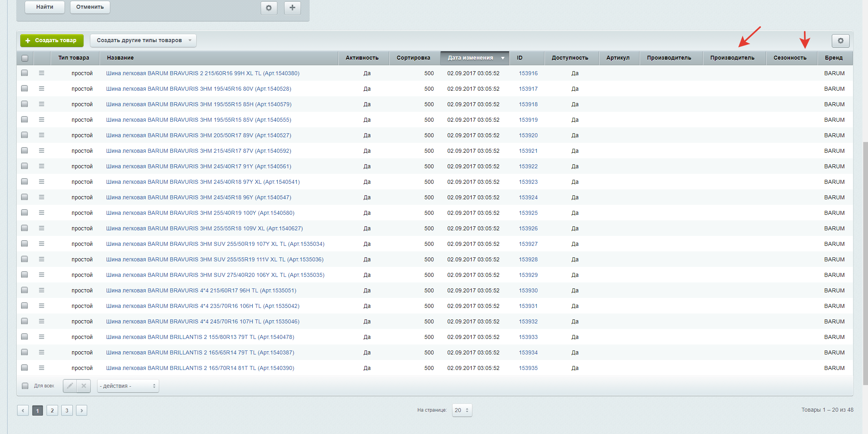
Task: Open the '- действия -' dropdown
Action: 128,386
